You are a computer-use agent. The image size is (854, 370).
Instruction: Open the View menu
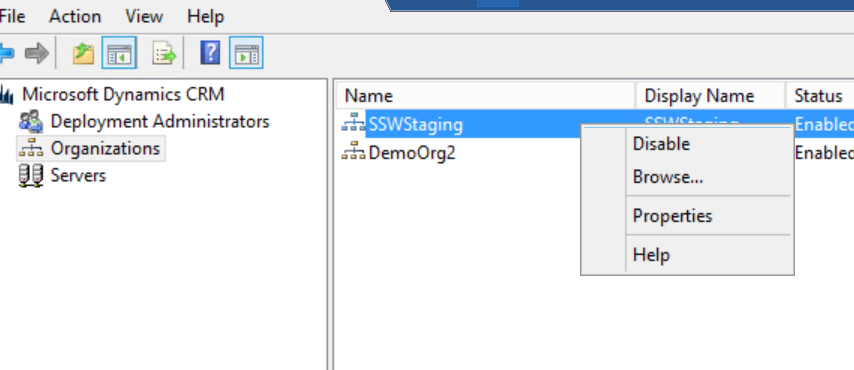(x=144, y=16)
